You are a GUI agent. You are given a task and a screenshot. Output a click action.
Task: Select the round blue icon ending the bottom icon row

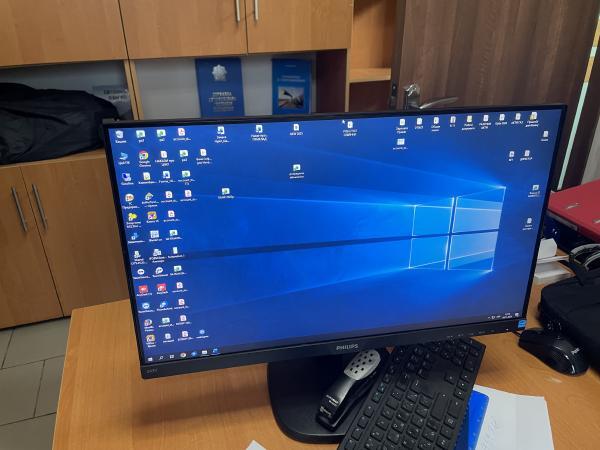pos(202,332)
